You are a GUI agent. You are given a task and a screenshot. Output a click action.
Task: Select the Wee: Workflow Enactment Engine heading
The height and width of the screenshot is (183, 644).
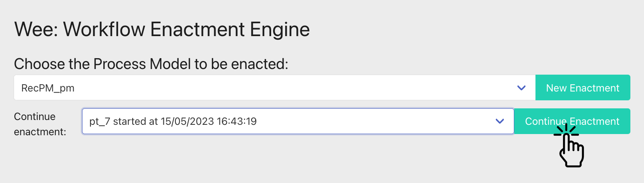click(x=162, y=30)
